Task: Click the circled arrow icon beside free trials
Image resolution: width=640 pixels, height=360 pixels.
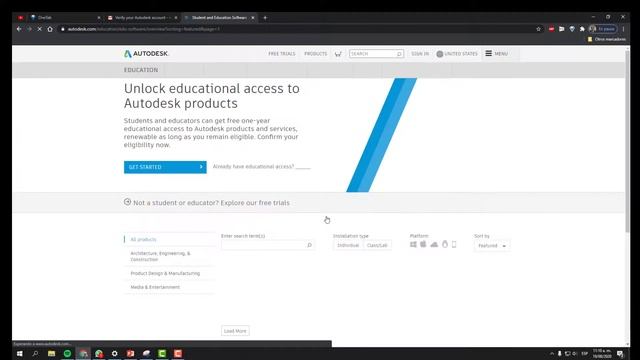Action: (127, 202)
